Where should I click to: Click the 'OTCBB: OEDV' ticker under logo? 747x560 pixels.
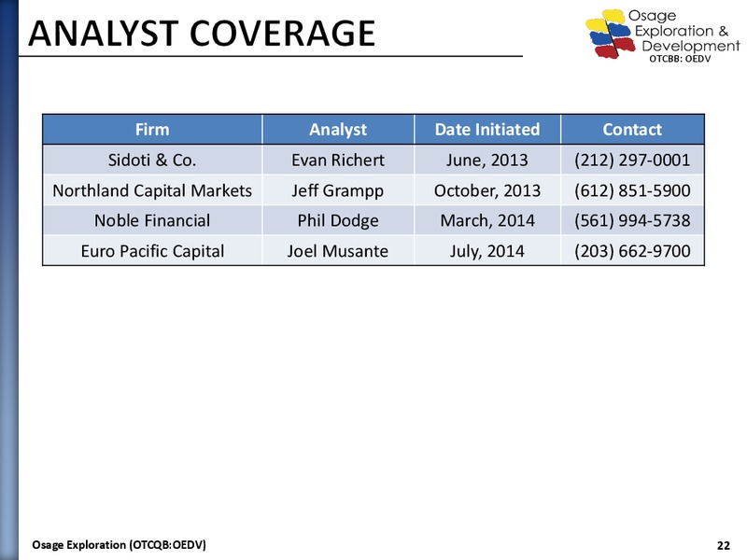(680, 59)
